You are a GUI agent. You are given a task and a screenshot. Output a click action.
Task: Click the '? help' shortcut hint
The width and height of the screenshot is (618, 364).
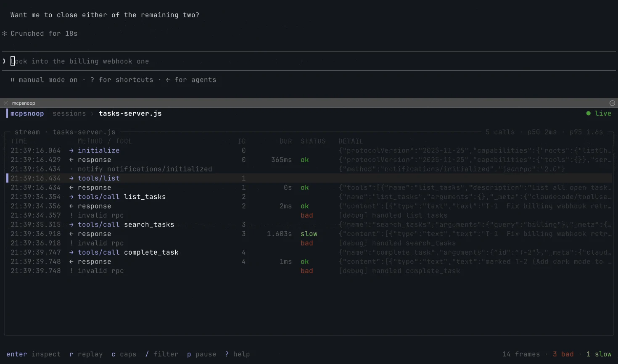237,354
